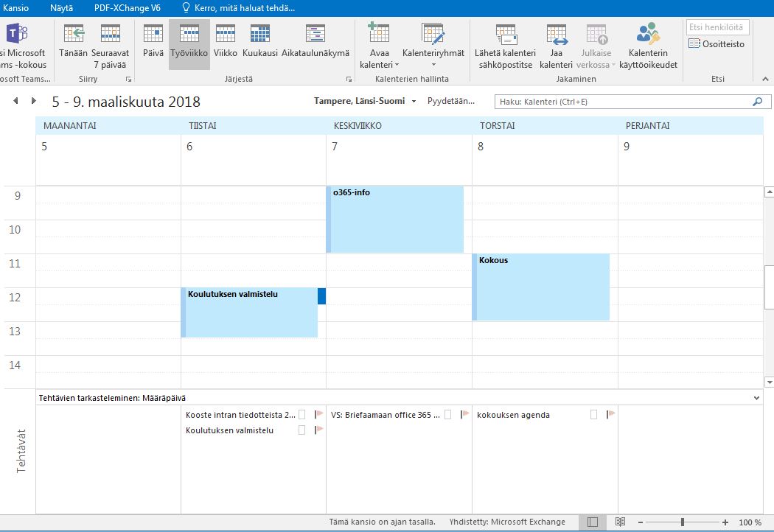Open the Näytä ribbon tab

[61, 7]
